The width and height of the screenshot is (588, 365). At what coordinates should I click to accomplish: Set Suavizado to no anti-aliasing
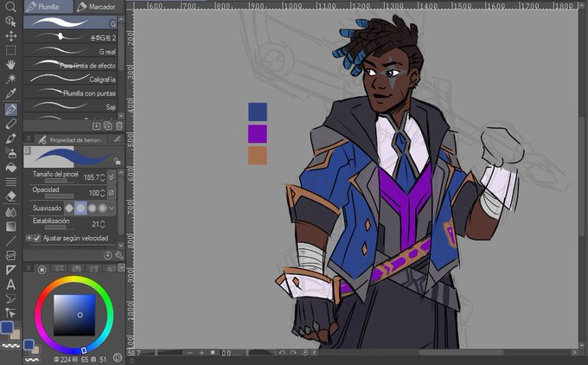pos(68,208)
